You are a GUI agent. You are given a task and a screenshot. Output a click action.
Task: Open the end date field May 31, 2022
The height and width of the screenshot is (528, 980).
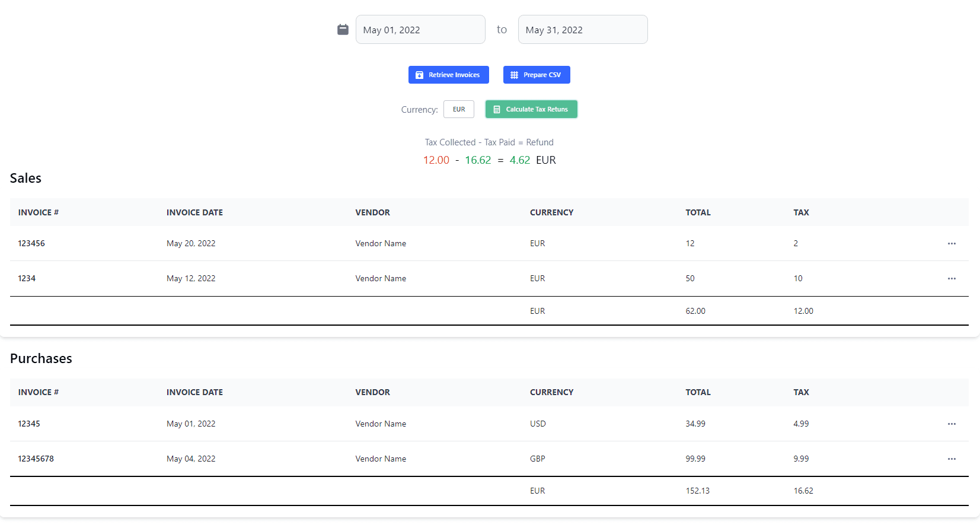(x=583, y=30)
